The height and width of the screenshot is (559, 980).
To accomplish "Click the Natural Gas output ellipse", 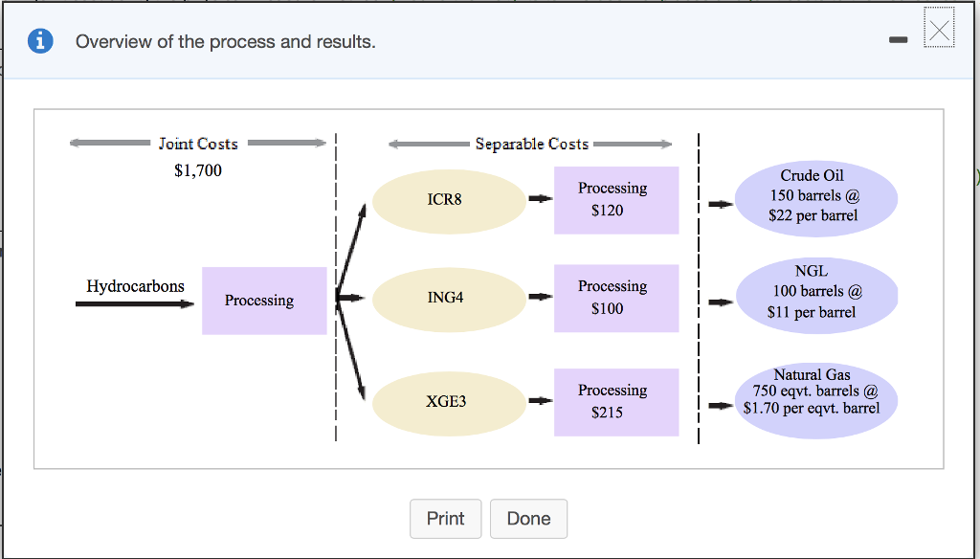I will tap(816, 401).
